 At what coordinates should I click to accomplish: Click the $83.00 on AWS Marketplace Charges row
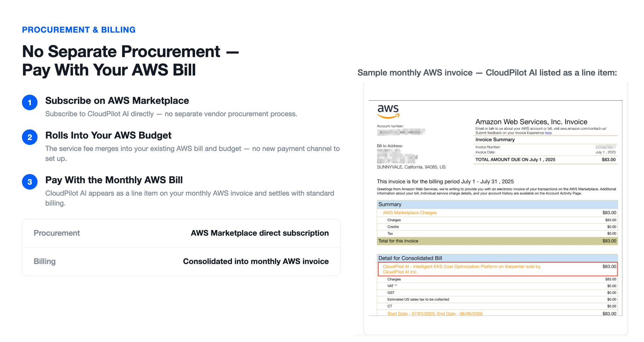(x=609, y=213)
